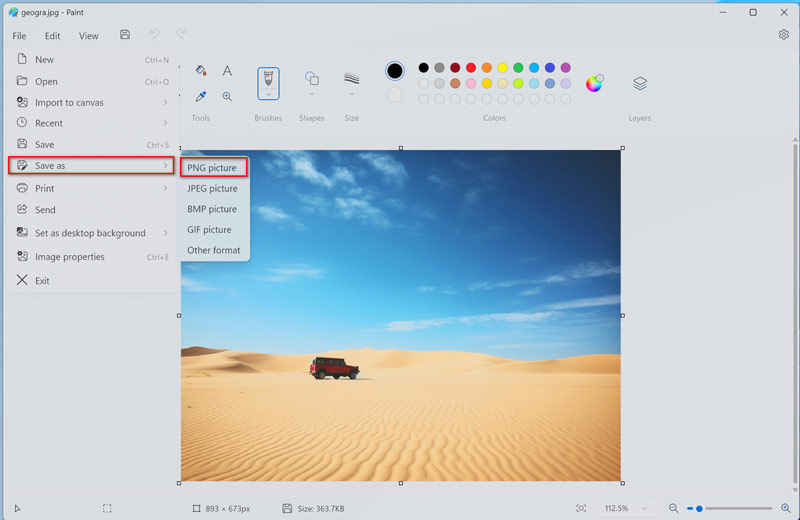
Task: Click the cursor position icon in status bar
Action: click(x=17, y=508)
